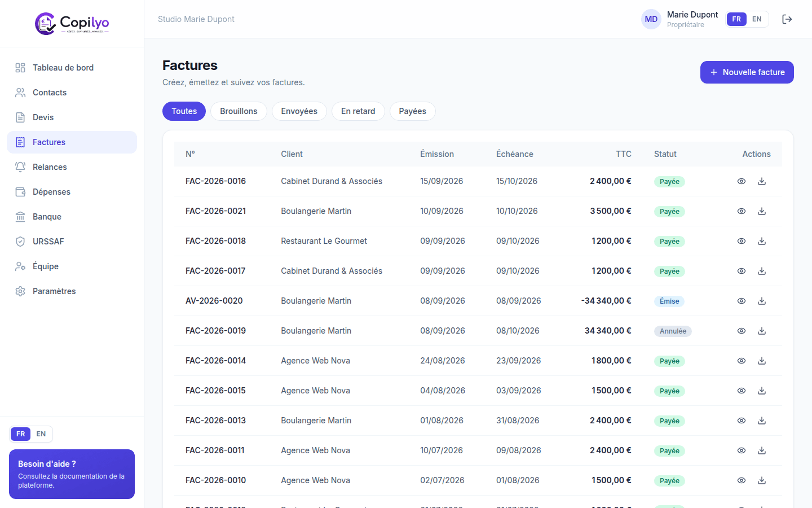Click the URSSAF shield icon
The width and height of the screenshot is (812, 508).
(x=20, y=242)
